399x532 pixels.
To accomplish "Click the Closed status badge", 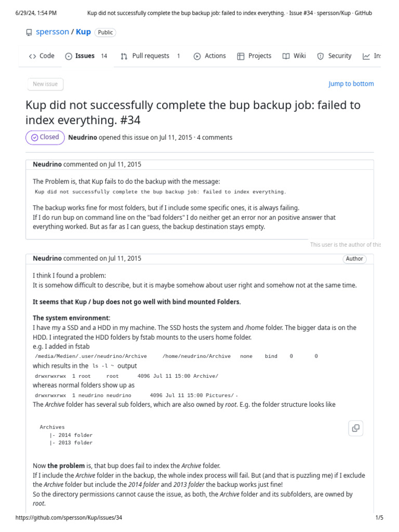I will [x=45, y=137].
